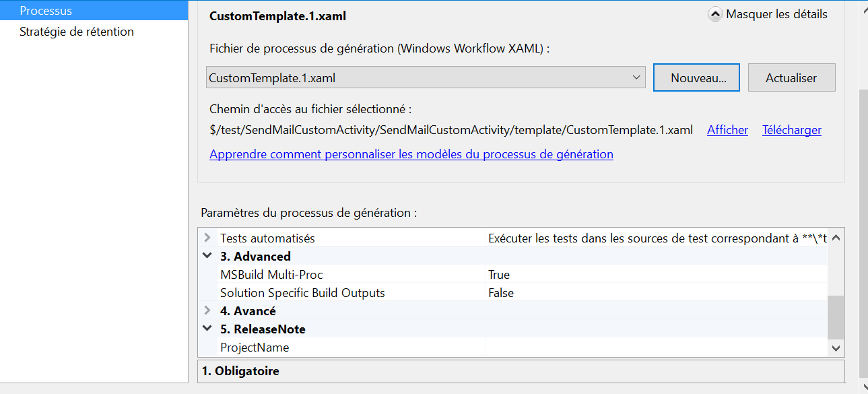Click the parameters grid scroll-up arrow
Image resolution: width=868 pixels, height=394 pixels.
click(x=836, y=238)
